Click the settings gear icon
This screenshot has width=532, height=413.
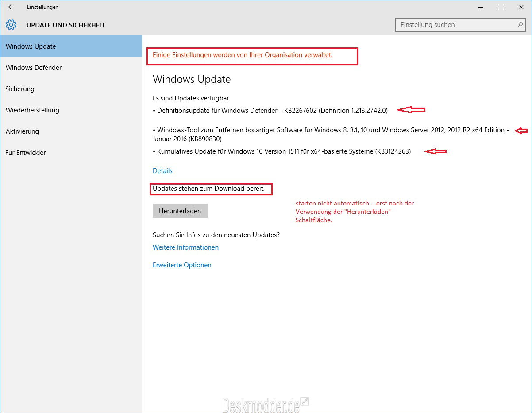(11, 25)
